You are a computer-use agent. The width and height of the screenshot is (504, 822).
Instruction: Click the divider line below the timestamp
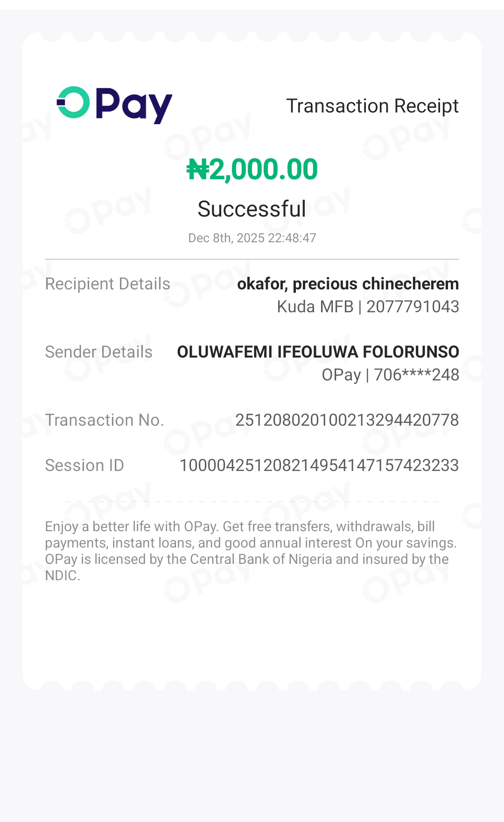coord(252,259)
